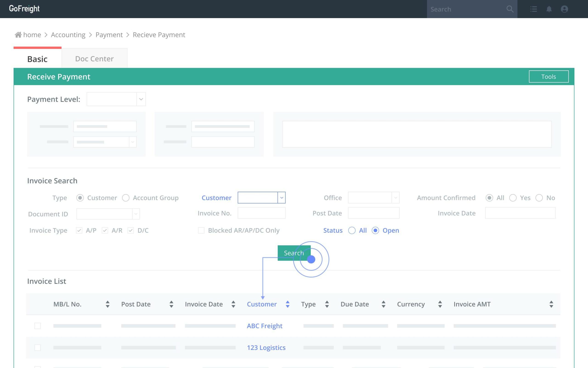Sort by the MB/L No. column arrows
Viewport: 588px width, 368px height.
click(107, 304)
